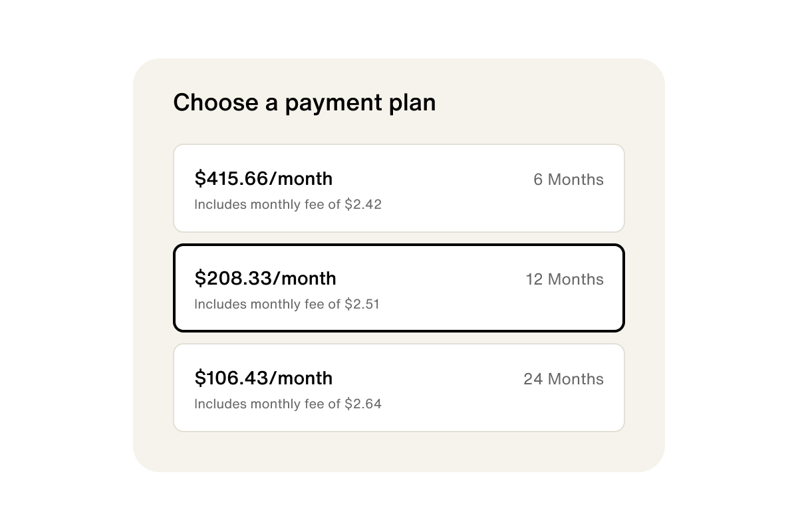Select the 24 Months payment plan card

pos(399,388)
